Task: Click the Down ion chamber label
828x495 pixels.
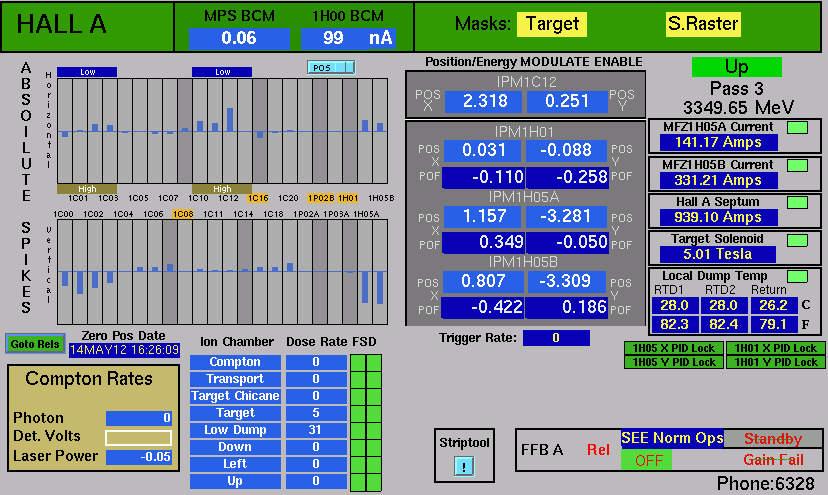Action: 235,447
